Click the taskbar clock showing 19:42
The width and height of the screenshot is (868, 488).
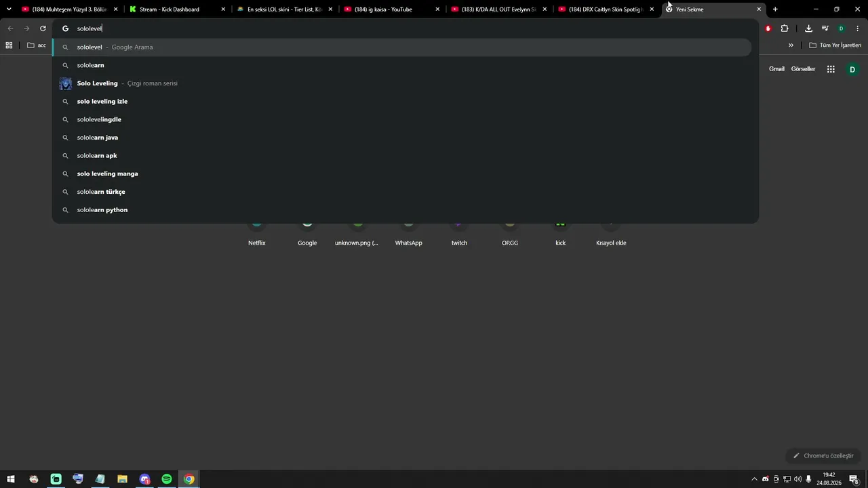[x=829, y=479]
